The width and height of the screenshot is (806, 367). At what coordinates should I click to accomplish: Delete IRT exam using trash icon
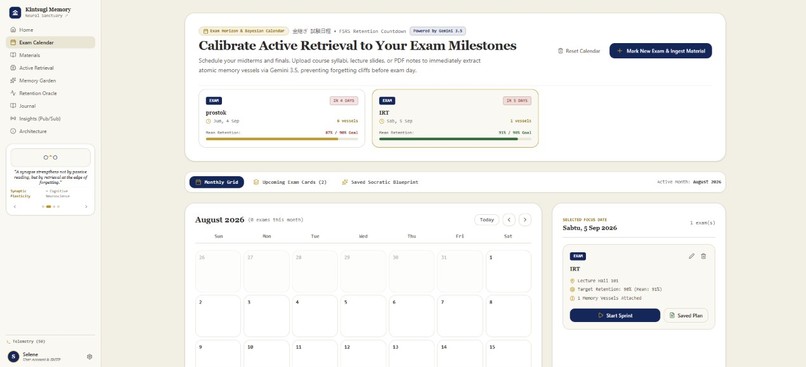pos(703,256)
